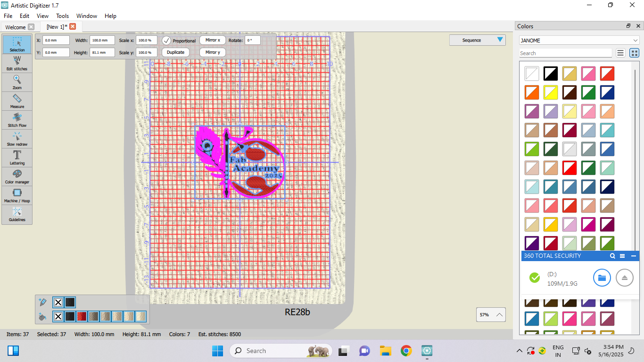Click the Colors panel Search field
The height and width of the screenshot is (362, 644).
click(566, 53)
